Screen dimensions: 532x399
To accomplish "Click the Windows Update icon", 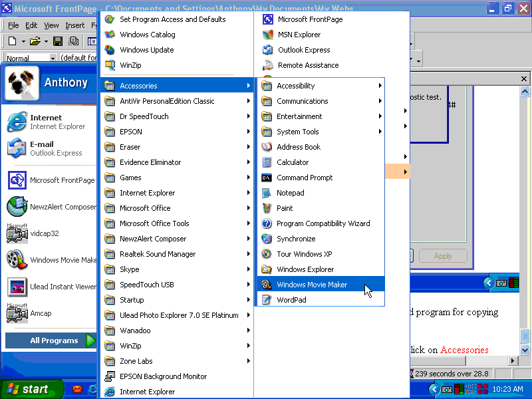I will [110, 49].
